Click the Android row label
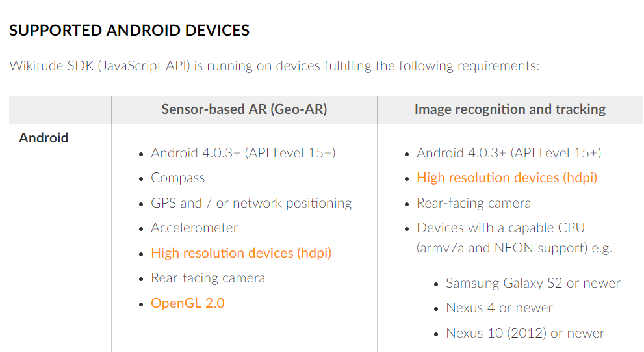 point(44,138)
